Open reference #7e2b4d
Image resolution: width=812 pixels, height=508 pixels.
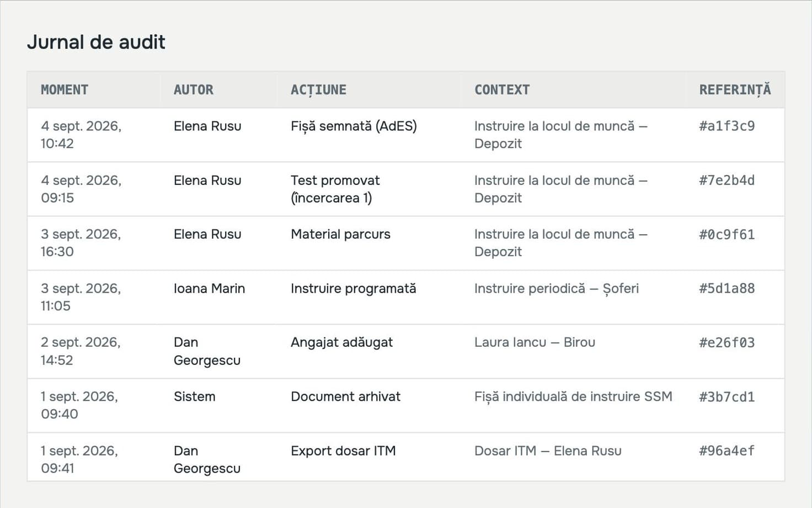[726, 180]
